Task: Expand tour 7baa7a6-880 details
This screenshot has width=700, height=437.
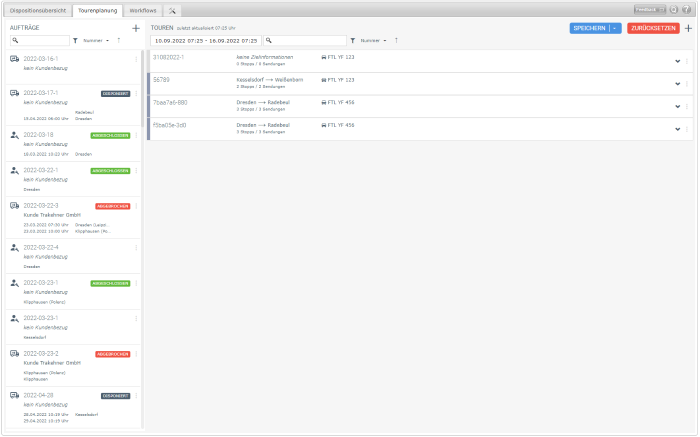Action: (x=677, y=105)
